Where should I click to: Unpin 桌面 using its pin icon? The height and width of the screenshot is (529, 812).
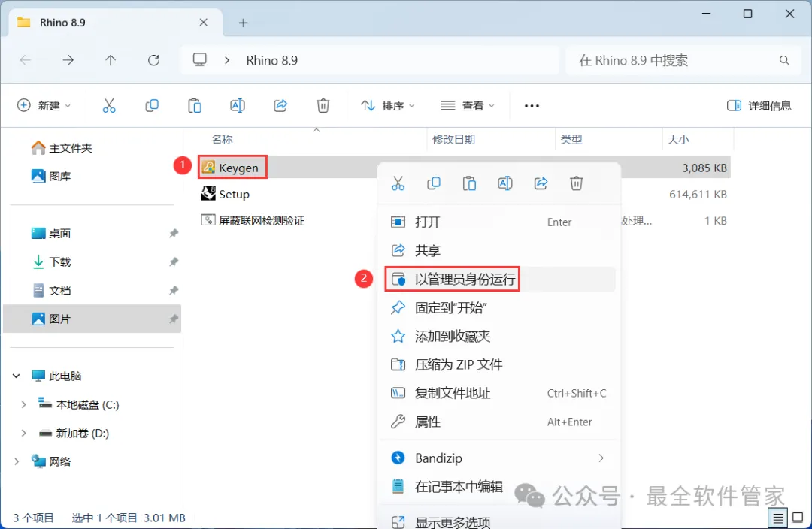tap(174, 234)
